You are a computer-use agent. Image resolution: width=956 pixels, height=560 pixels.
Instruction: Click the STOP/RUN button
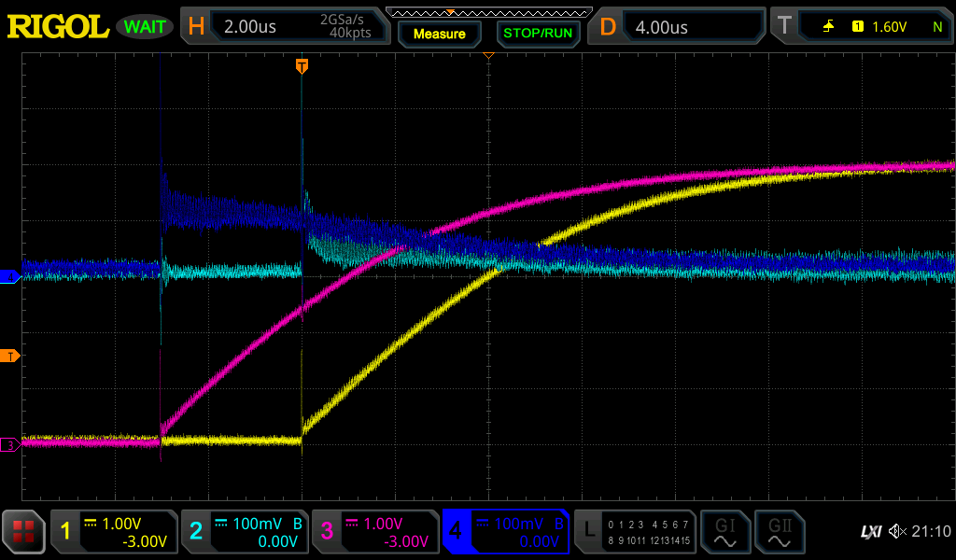click(x=538, y=34)
